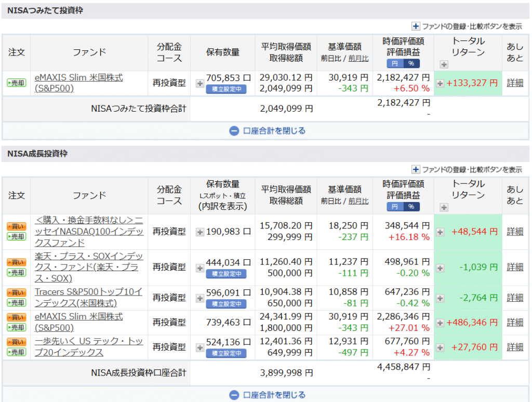Screen dimensions: 532x402
Task: Open Tracers S&P500トップ10インデックス fund link
Action: point(88,298)
